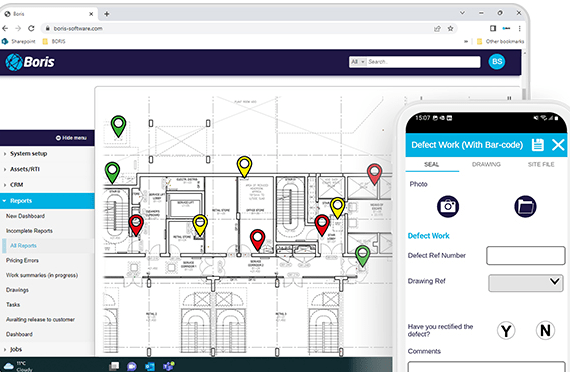The width and height of the screenshot is (570, 372).
Task: Expand the System setup menu section
Action: 47,153
